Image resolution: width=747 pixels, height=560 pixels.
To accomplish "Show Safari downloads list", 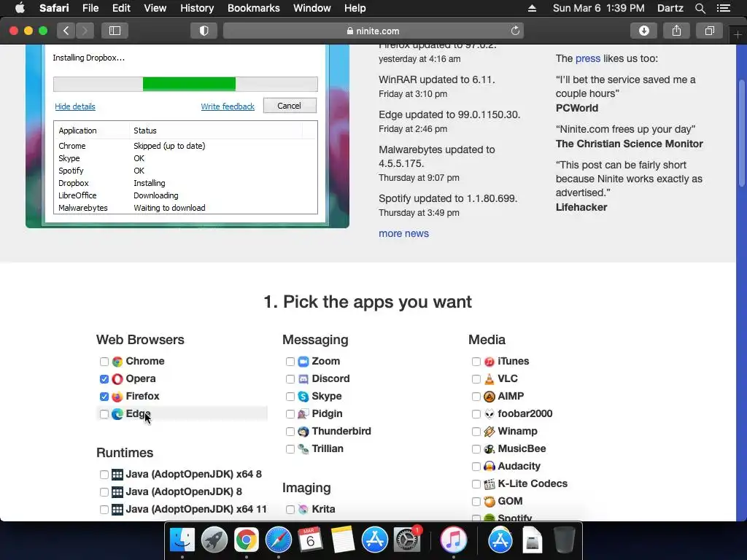I will click(644, 31).
